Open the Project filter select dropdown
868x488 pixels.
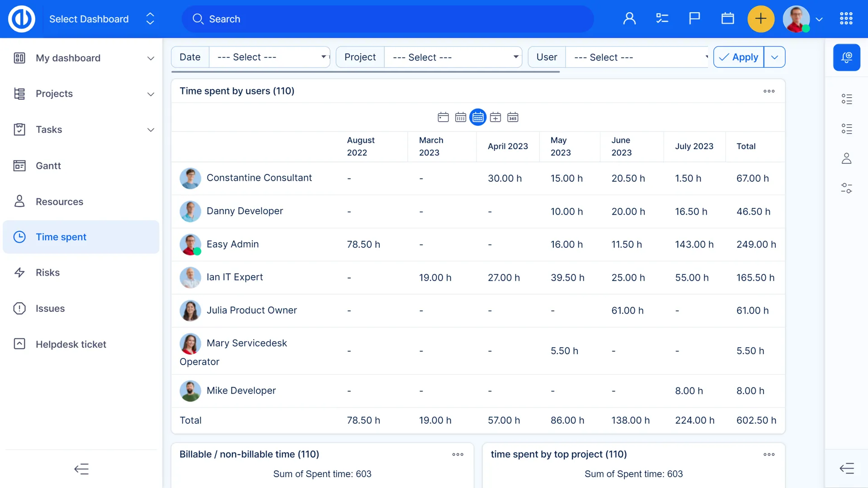click(x=453, y=57)
